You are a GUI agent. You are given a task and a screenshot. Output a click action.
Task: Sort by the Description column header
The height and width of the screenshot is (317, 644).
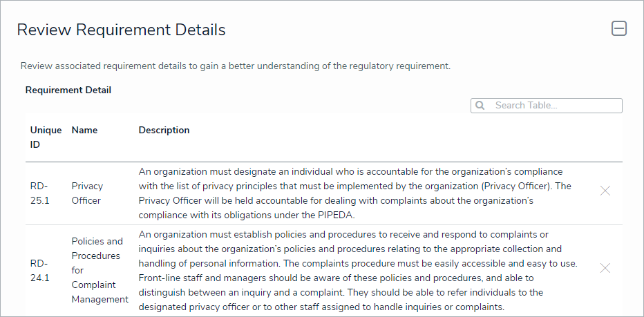tap(164, 130)
